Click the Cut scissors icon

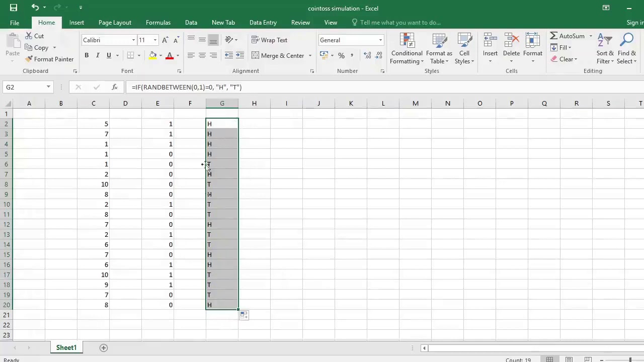pyautogui.click(x=28, y=36)
